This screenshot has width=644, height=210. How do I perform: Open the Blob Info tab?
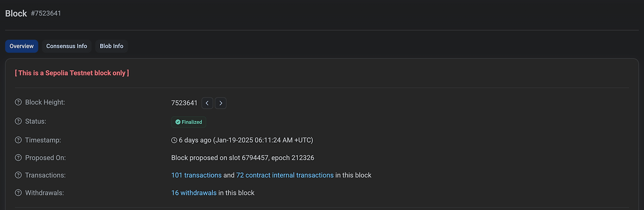coord(111,46)
